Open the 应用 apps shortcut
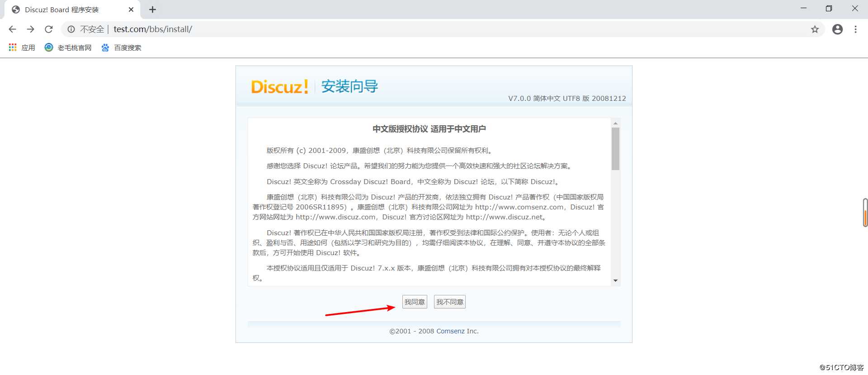 22,47
